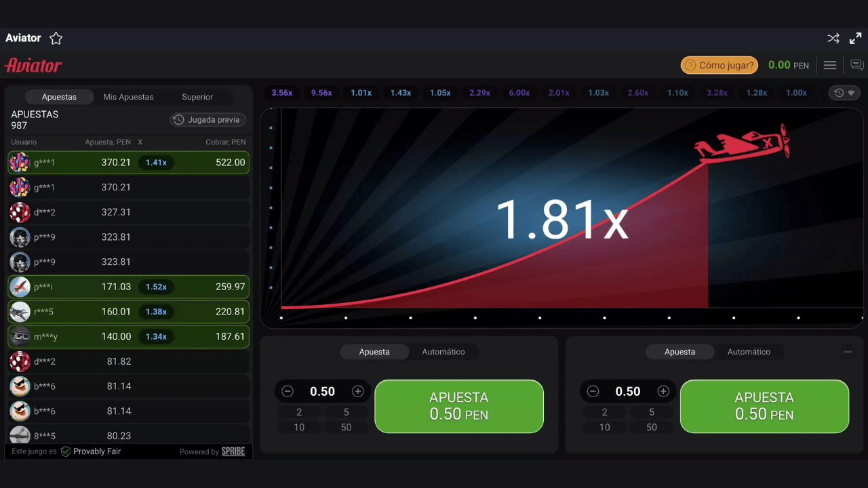Set right bet quick amount 50
868x488 pixels.
pos(651,427)
